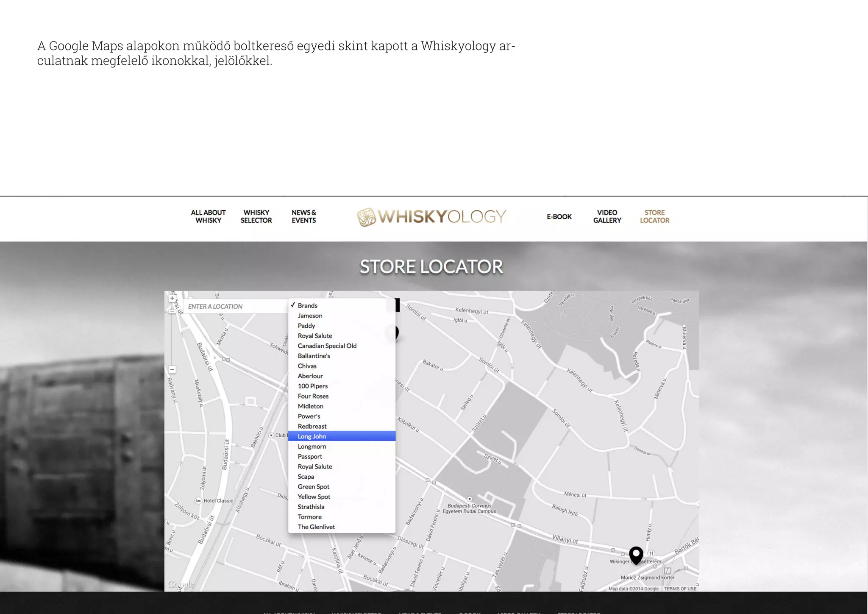Open the Terms of Use link
This screenshot has height=614, width=868.
point(680,589)
